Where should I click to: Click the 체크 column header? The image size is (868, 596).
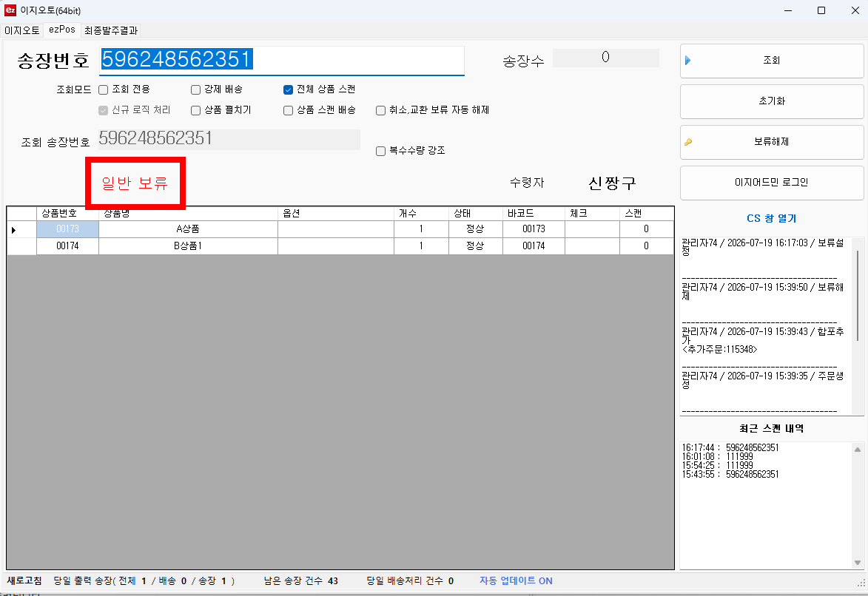tap(592, 214)
